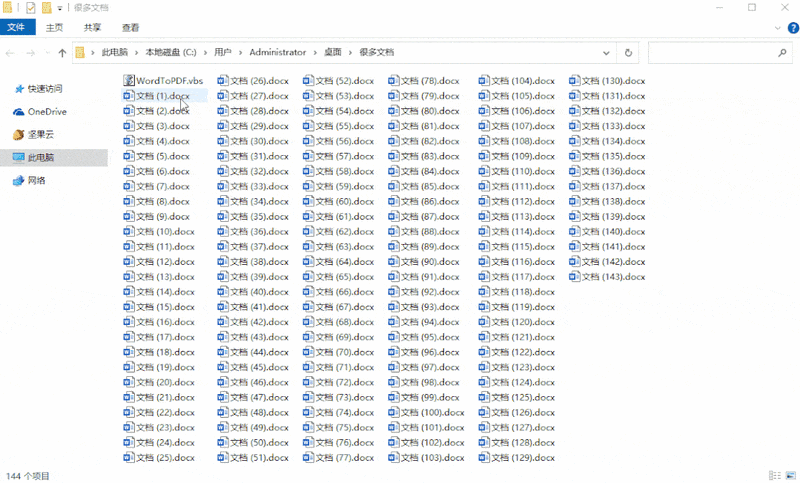This screenshot has height=483, width=800.
Task: Select file 文档 (20).docx
Action: pos(159,382)
